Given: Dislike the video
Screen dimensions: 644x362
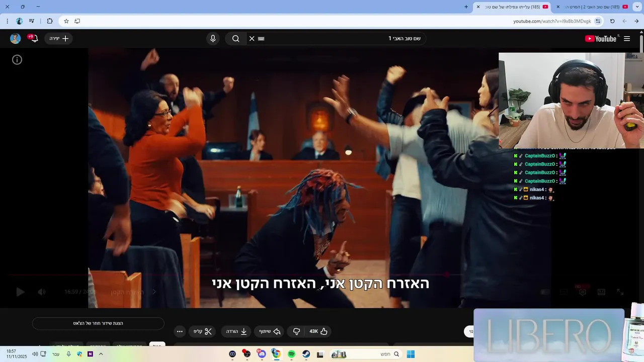Looking at the screenshot, I should tap(296, 331).
